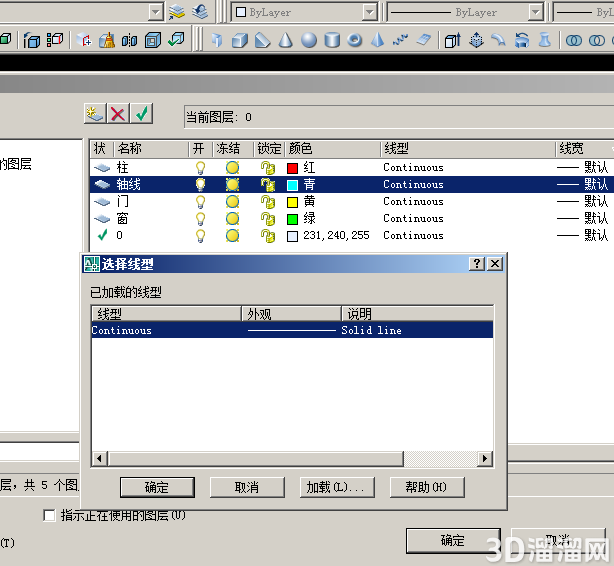This screenshot has height=566, width=614.
Task: Toggle the freeze sun icon for 门 layer
Action: [x=232, y=202]
